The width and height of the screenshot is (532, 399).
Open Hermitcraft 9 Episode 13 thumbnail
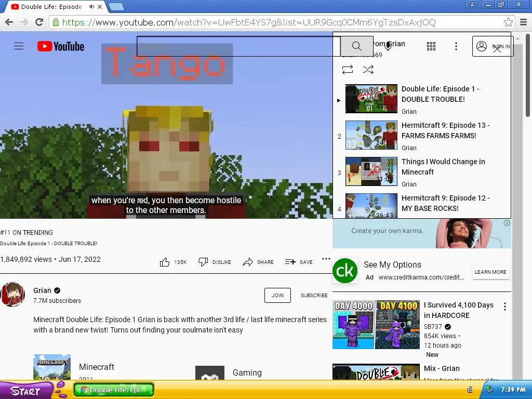pos(371,135)
